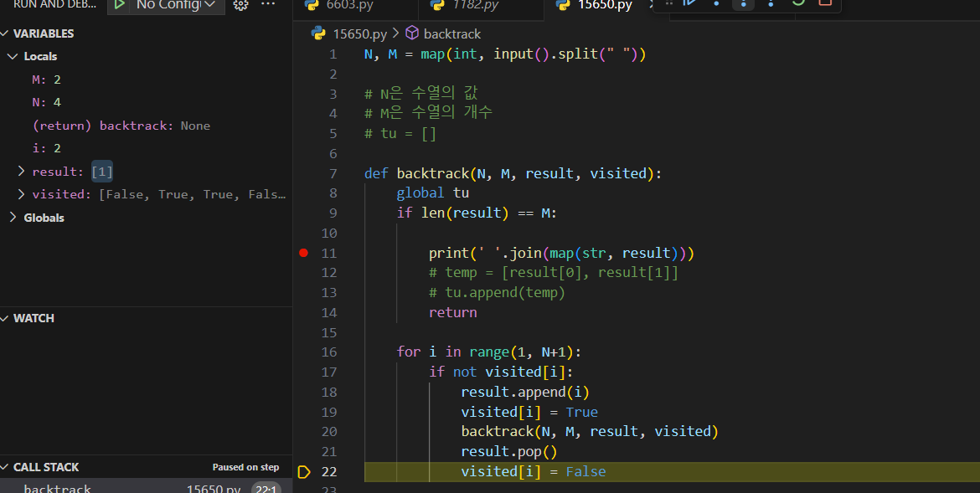Click line number 16 in the gutter
The height and width of the screenshot is (493, 980).
tap(329, 352)
